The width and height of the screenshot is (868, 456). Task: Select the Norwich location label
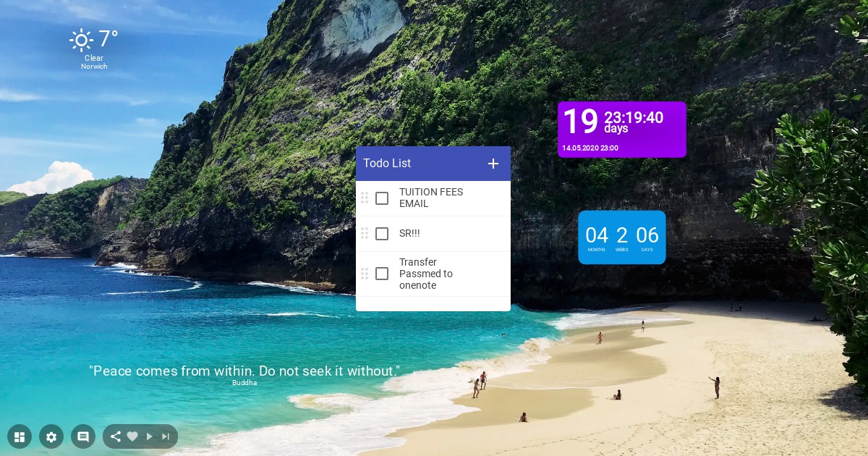click(95, 67)
